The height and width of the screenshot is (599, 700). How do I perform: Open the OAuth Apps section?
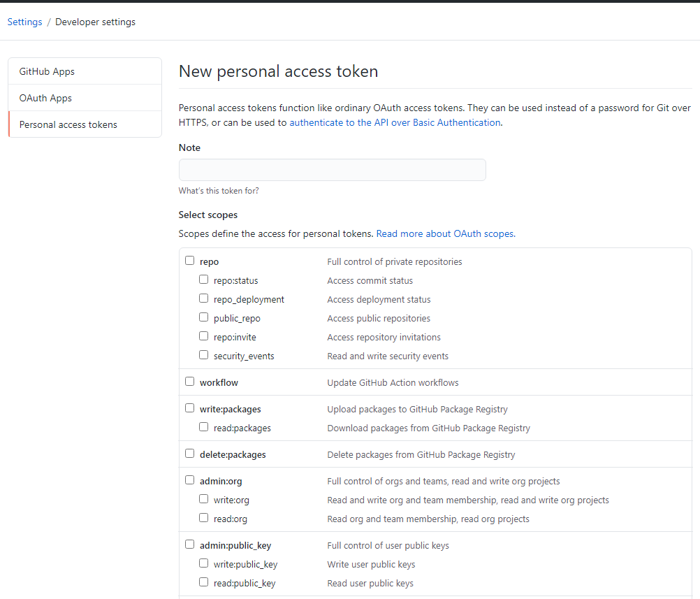click(x=45, y=97)
